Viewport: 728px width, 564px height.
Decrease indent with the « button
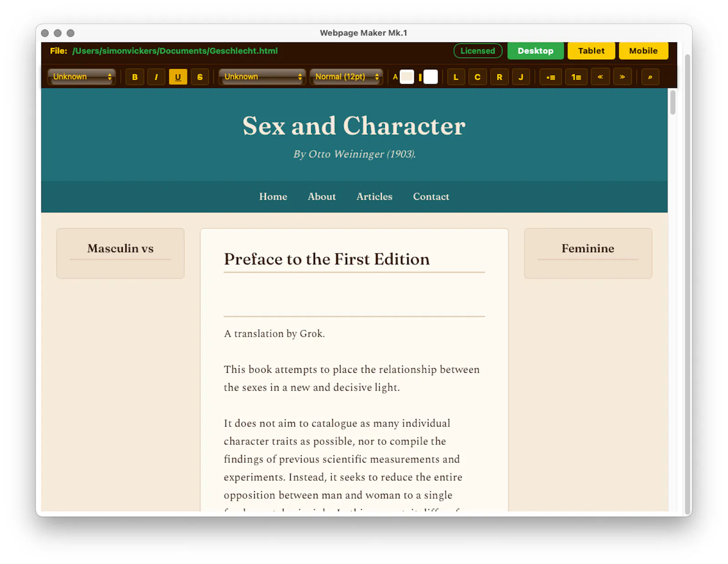pyautogui.click(x=600, y=77)
